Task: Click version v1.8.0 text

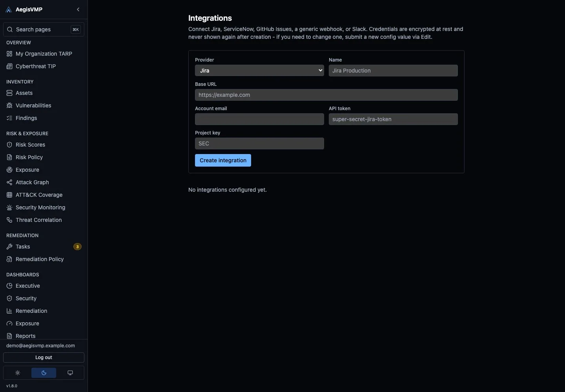Action: [x=12, y=386]
